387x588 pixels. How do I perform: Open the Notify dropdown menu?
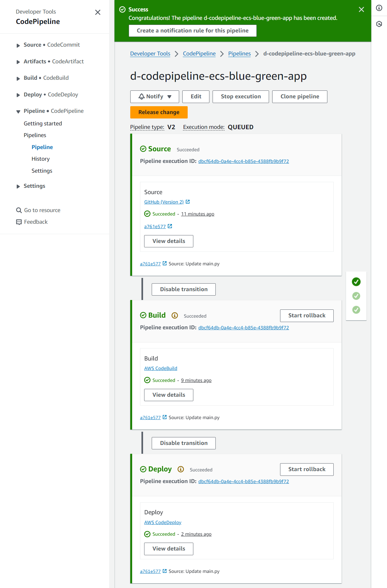155,97
